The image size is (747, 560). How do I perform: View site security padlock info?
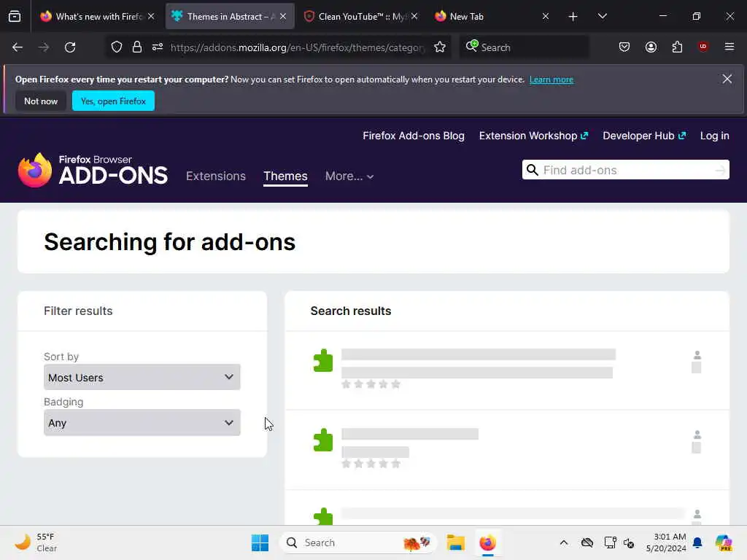click(137, 47)
